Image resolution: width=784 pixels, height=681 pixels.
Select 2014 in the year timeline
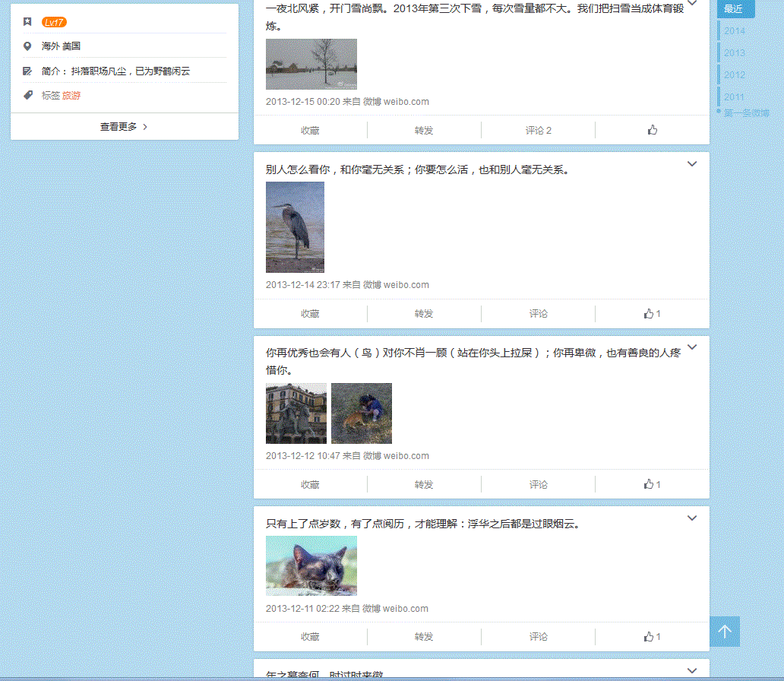coord(735,31)
